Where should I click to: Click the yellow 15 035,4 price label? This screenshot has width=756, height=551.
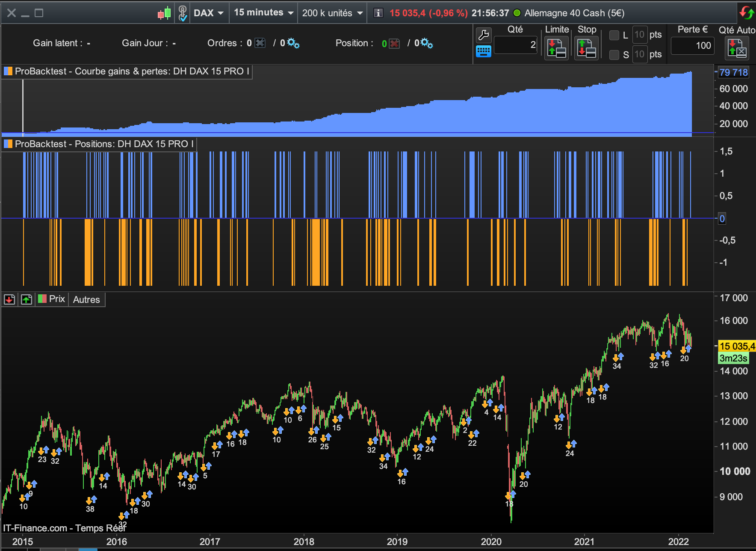(737, 346)
